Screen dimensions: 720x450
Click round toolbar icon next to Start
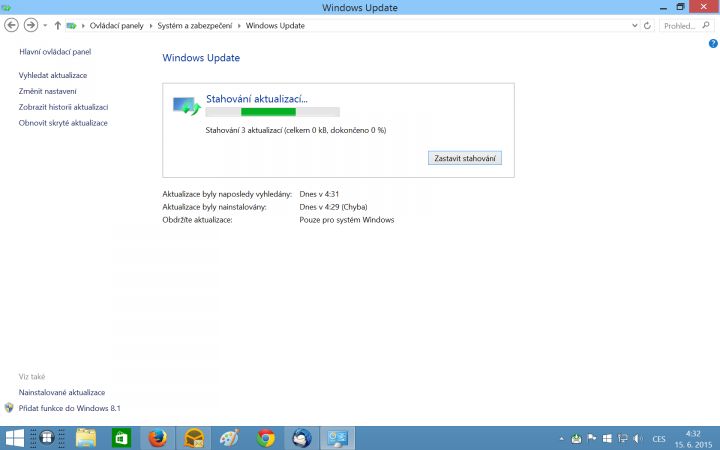(47, 438)
